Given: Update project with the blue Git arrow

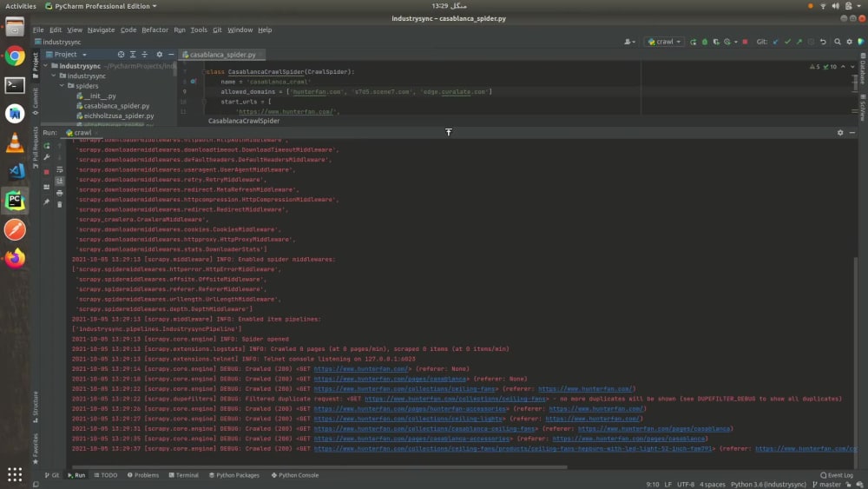Looking at the screenshot, I should [775, 42].
